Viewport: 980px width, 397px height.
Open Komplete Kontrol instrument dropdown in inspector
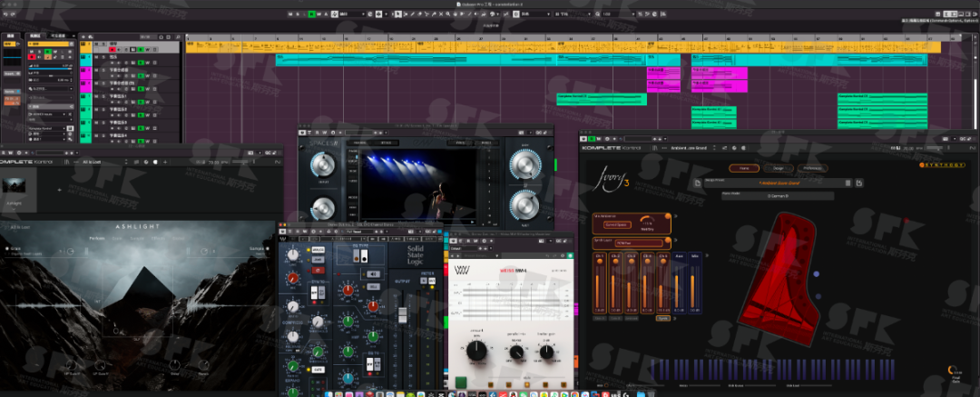47,128
